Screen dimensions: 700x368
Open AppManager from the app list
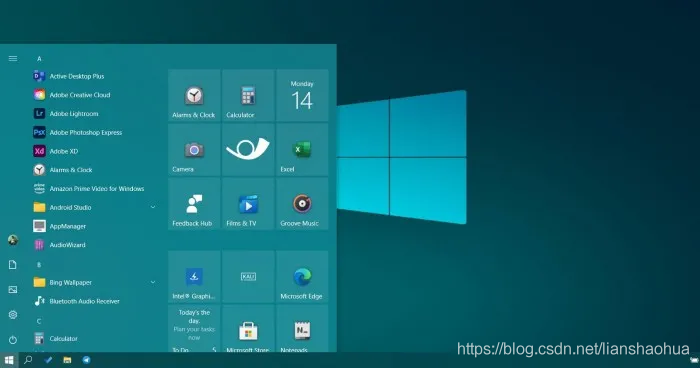[95, 226]
